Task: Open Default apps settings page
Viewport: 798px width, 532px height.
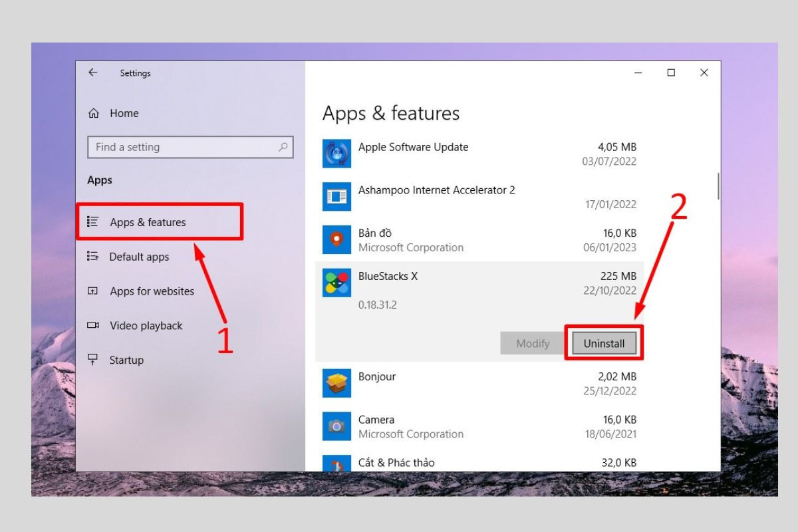Action: [139, 257]
